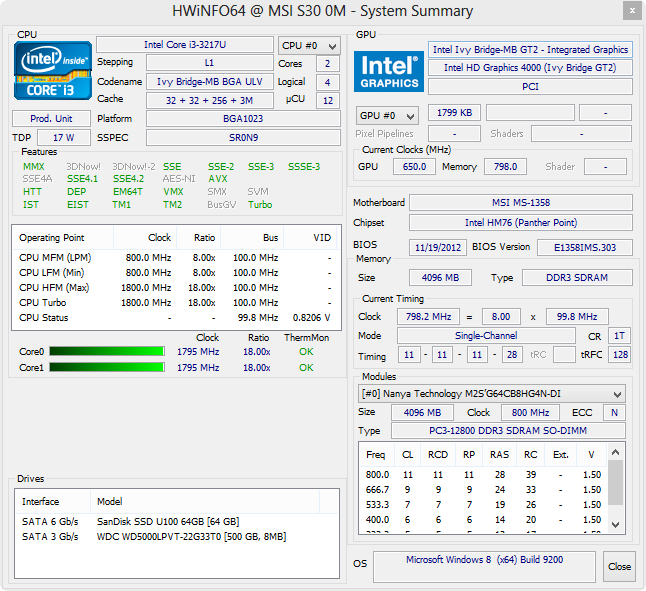Click the module type PC3-12800 DDR3 SDRAM SO-DIMM field
This screenshot has width=646, height=591.
[508, 430]
